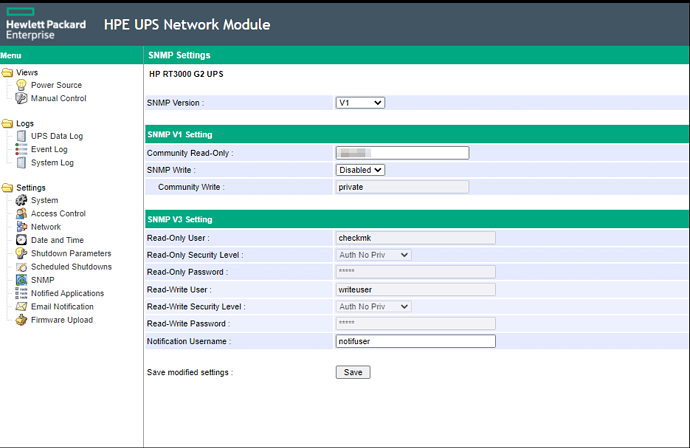Open the System Log page

[x=52, y=162]
